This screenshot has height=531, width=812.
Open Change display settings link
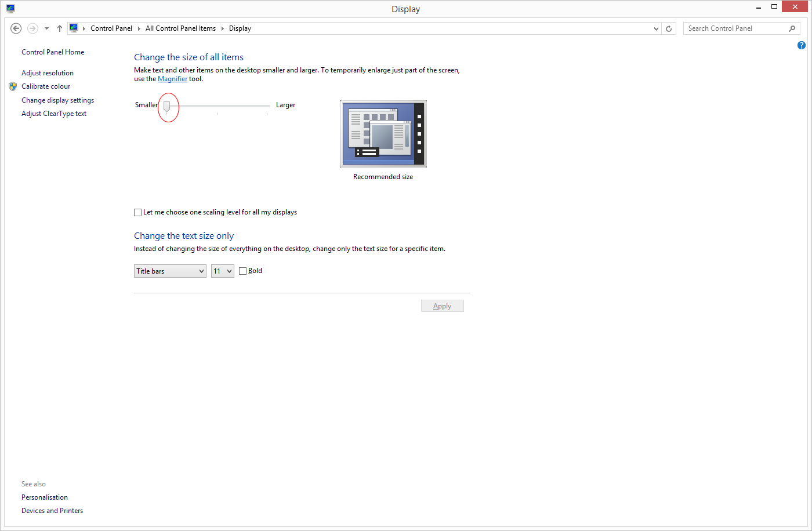pyautogui.click(x=57, y=100)
